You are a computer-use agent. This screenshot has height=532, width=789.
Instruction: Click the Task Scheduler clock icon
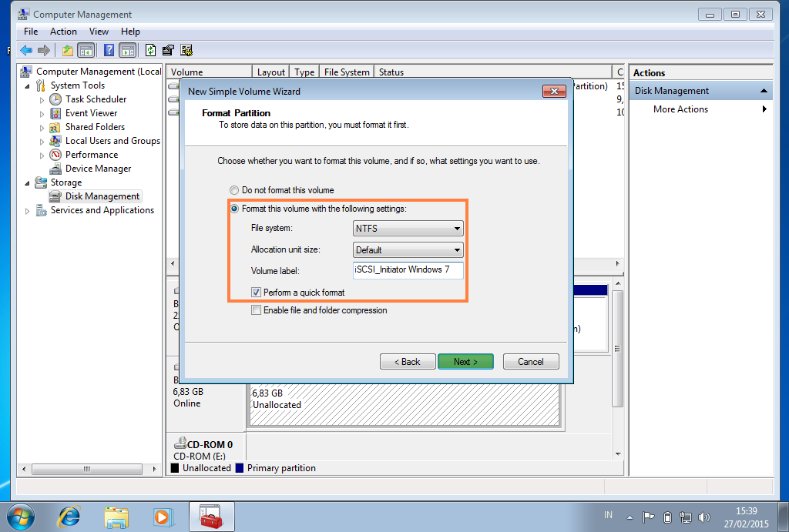point(55,99)
